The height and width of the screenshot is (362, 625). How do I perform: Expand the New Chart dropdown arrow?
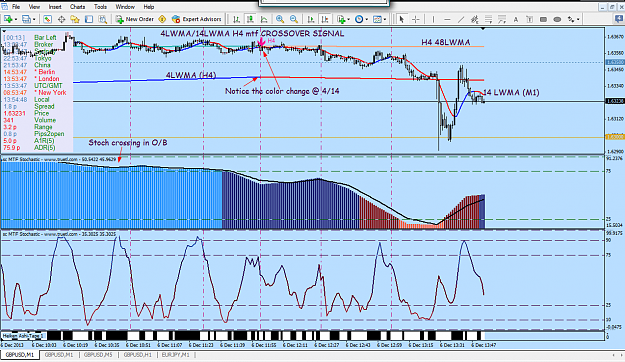click(x=16, y=19)
